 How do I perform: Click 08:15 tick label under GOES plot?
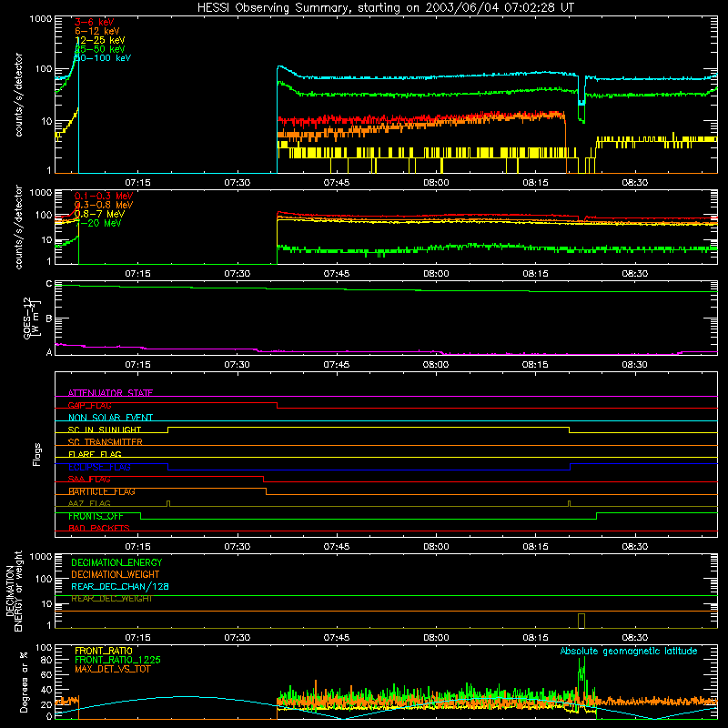[535, 365]
